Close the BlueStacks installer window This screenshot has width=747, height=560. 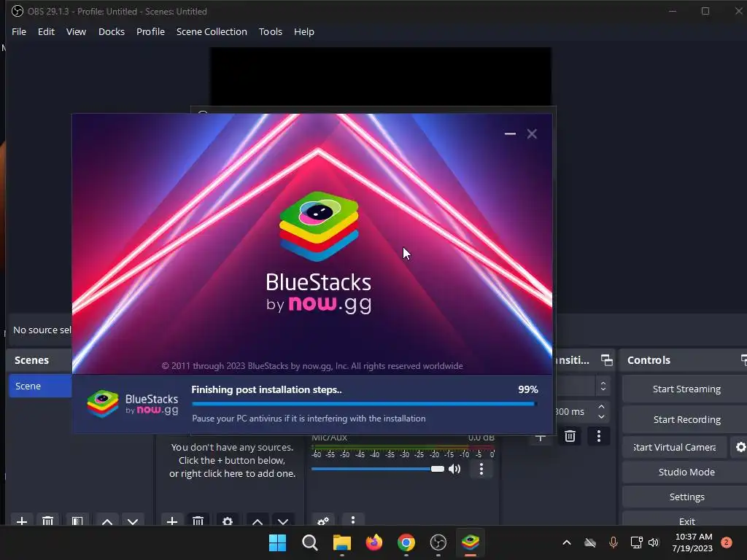(532, 134)
